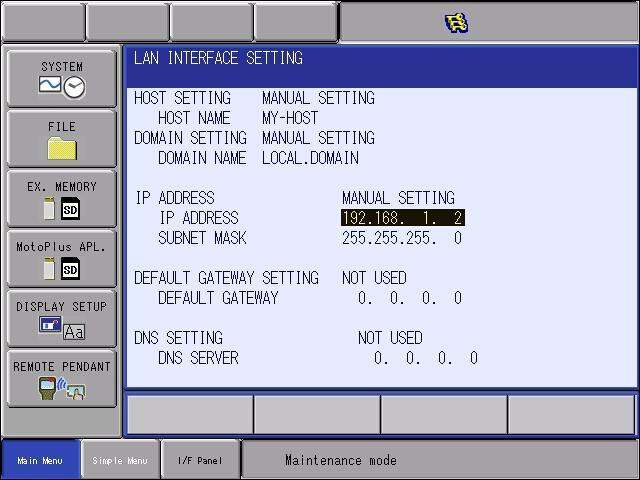Open IP ADDRESS MANUAL SETTING selection
The width and height of the screenshot is (640, 480).
[398, 198]
